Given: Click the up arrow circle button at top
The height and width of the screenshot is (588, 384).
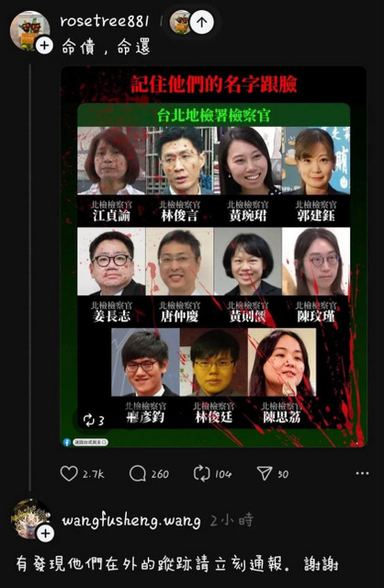Looking at the screenshot, I should point(202,22).
